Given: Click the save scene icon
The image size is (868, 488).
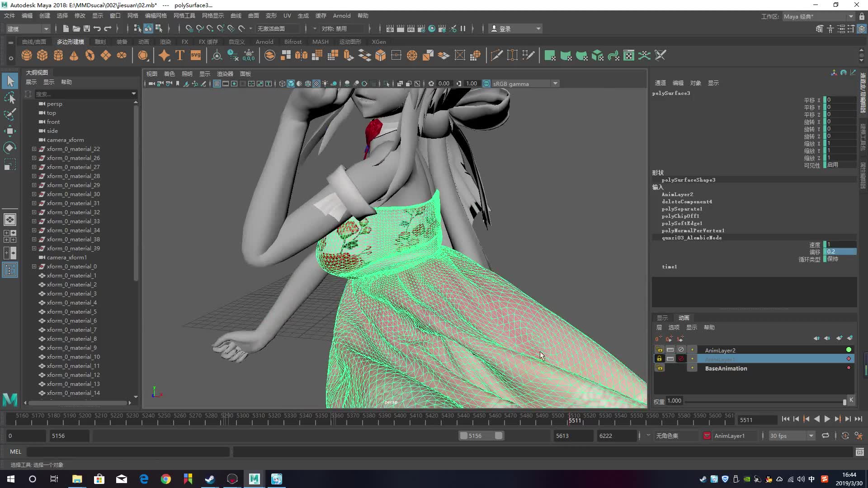Looking at the screenshot, I should [87, 28].
